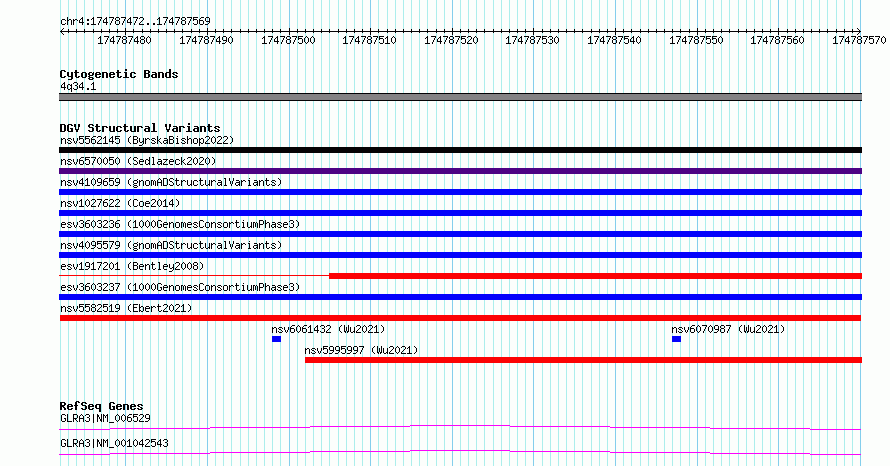Click ruler position 174787540

(x=614, y=40)
